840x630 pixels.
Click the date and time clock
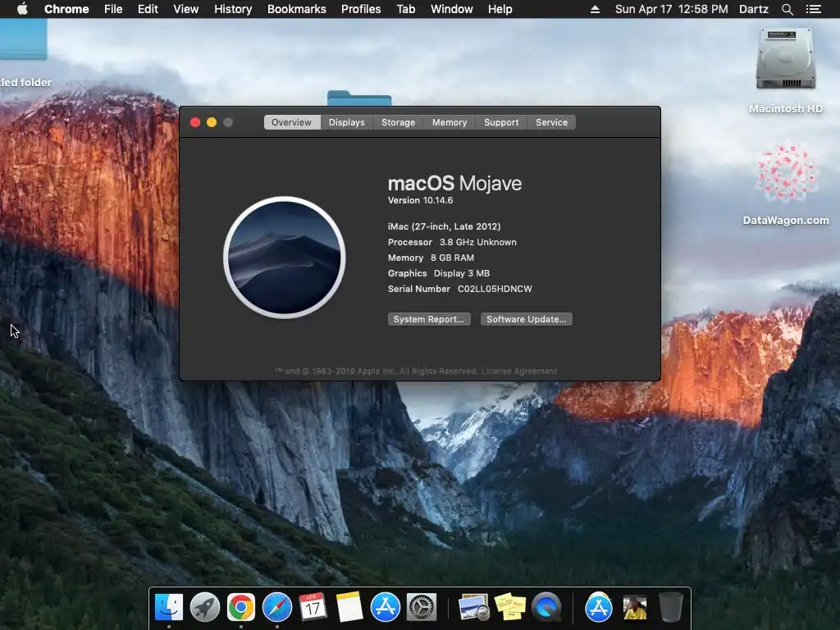point(671,9)
